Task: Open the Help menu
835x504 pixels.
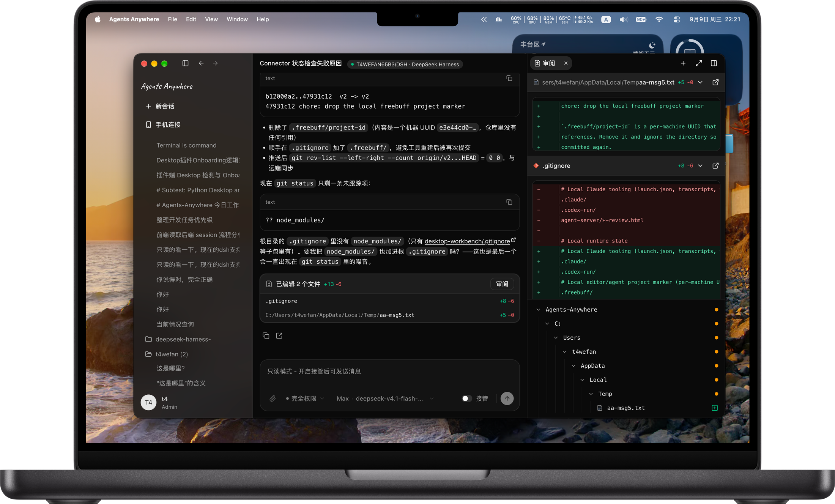Action: 263,19
